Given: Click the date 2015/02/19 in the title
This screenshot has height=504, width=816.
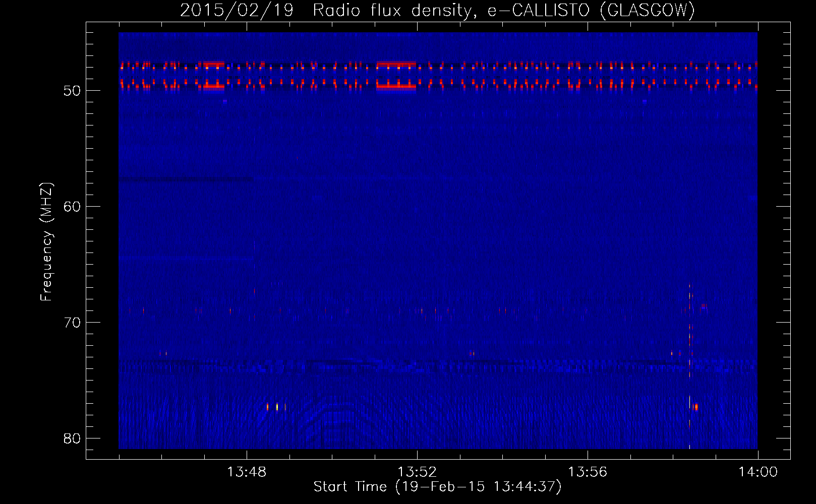Looking at the screenshot, I should 237,10.
